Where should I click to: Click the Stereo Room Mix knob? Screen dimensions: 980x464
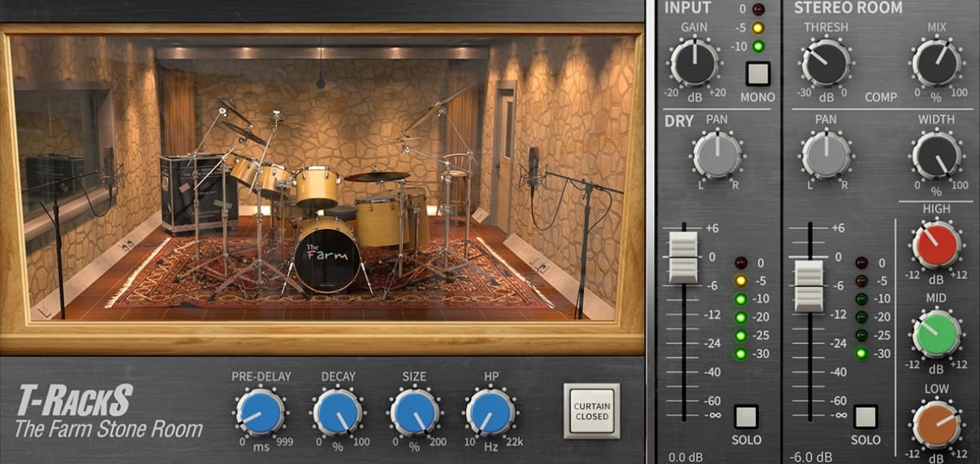(x=936, y=63)
